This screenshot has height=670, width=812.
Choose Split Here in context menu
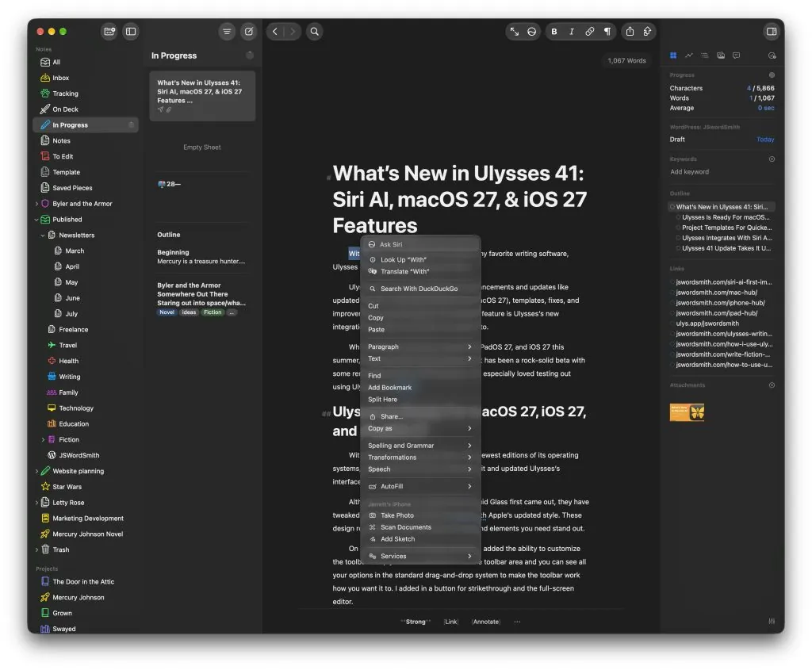tap(420, 399)
